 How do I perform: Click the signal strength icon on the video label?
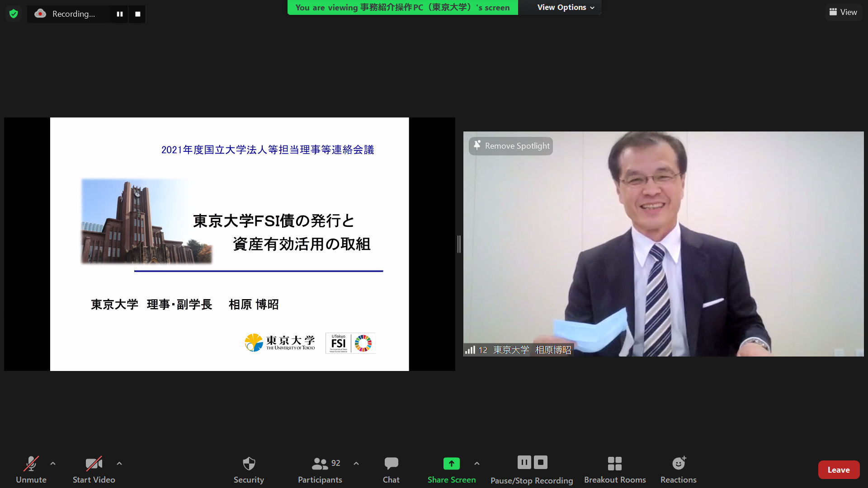click(x=470, y=350)
